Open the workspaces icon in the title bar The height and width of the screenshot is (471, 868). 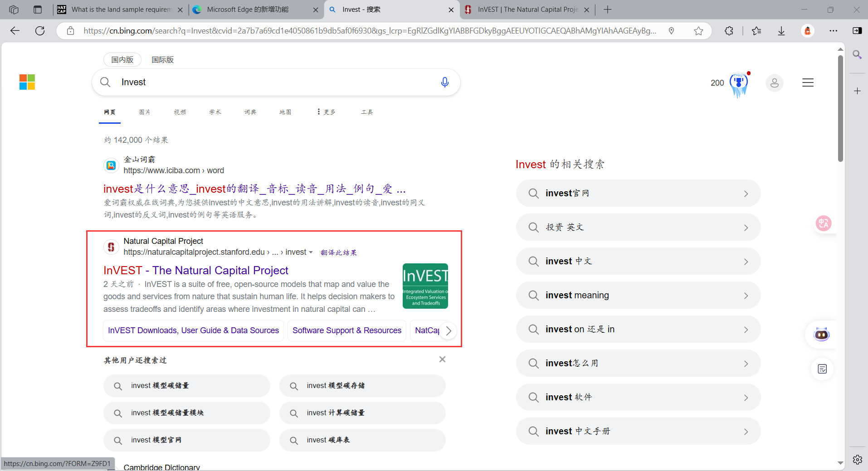coord(14,10)
